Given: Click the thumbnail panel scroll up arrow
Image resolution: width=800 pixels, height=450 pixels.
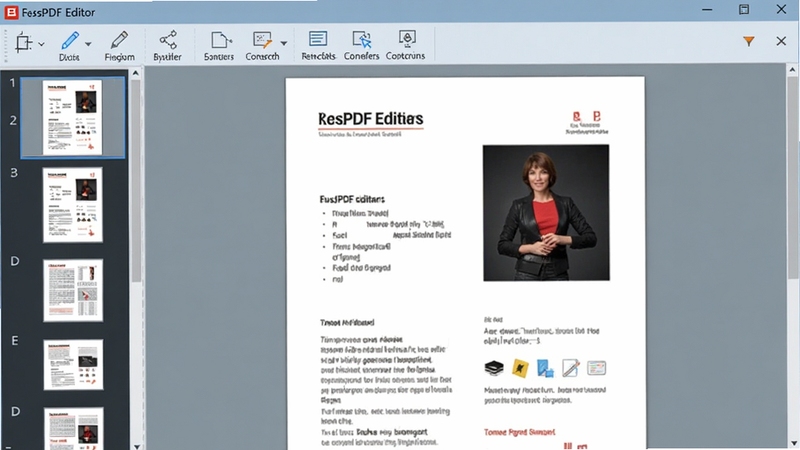Looking at the screenshot, I should coord(136,73).
